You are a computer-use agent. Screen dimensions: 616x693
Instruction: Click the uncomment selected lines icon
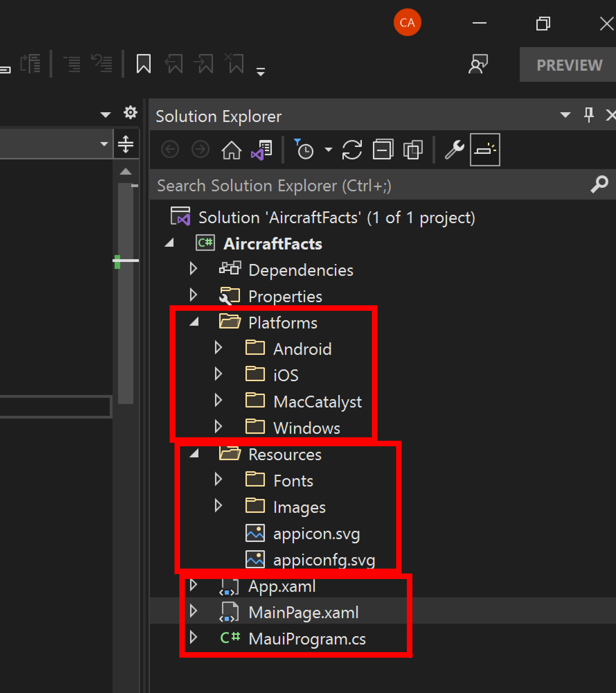(x=102, y=63)
